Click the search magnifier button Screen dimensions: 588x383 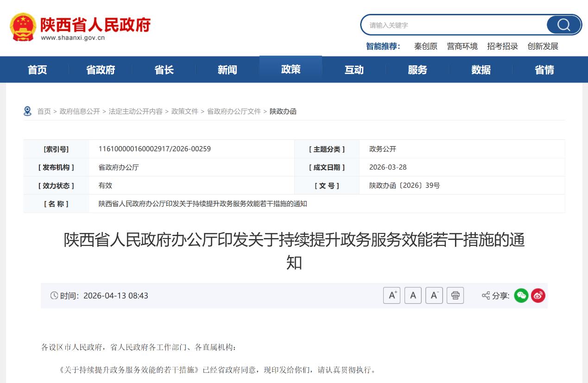(563, 25)
